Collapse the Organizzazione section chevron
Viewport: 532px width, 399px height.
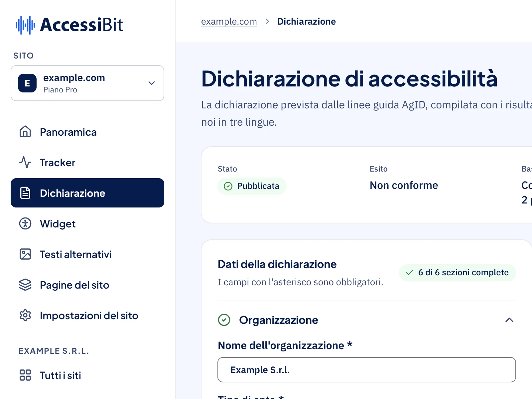[509, 320]
